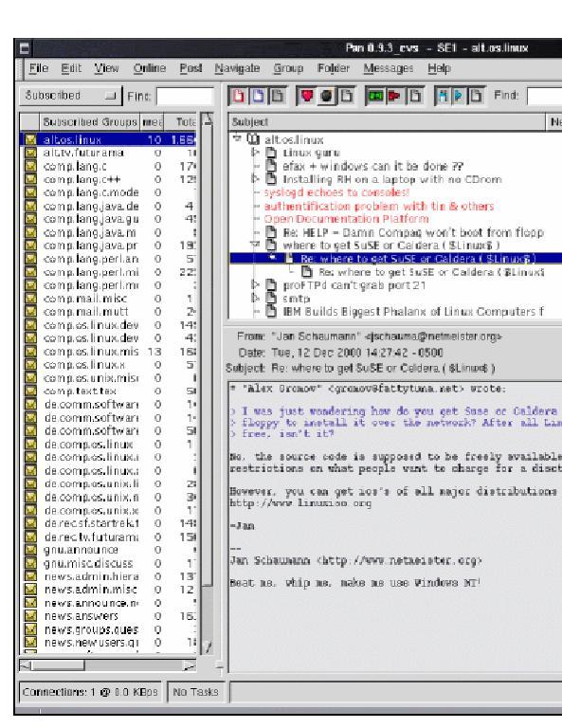
Task: Click the group Find input field
Action: tap(185, 97)
